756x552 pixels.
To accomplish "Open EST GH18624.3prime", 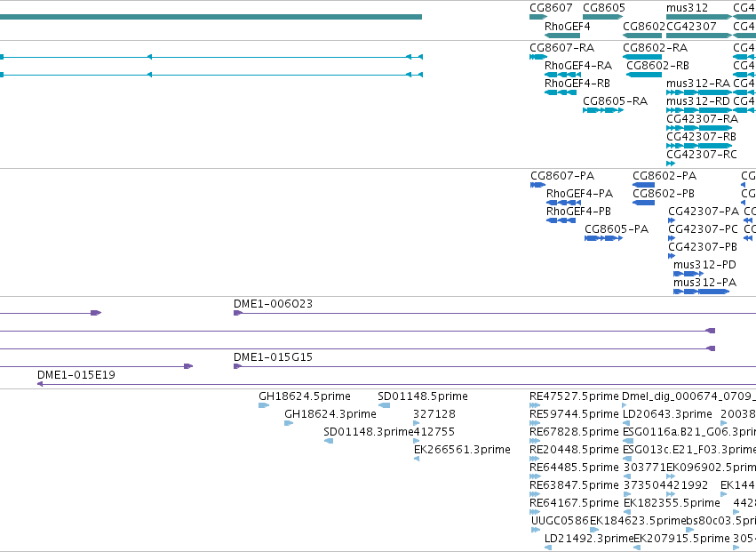I will tap(330, 414).
